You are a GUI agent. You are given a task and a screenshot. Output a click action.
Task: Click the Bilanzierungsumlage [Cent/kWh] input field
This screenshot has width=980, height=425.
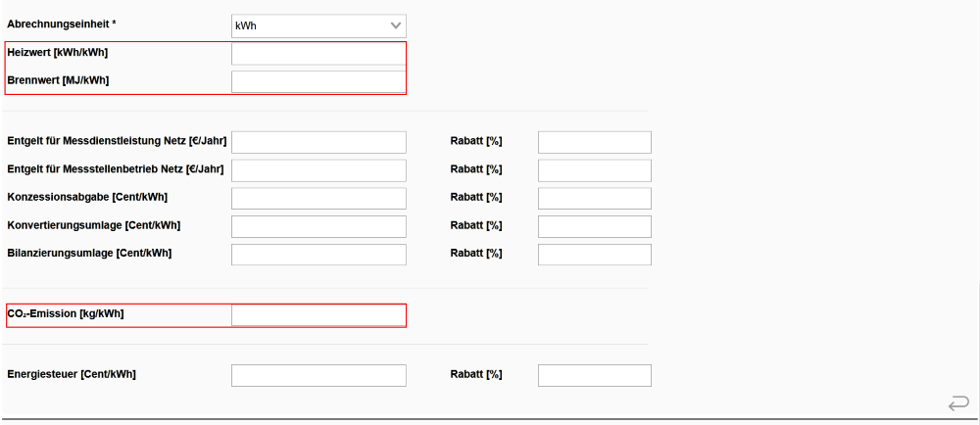[318, 255]
